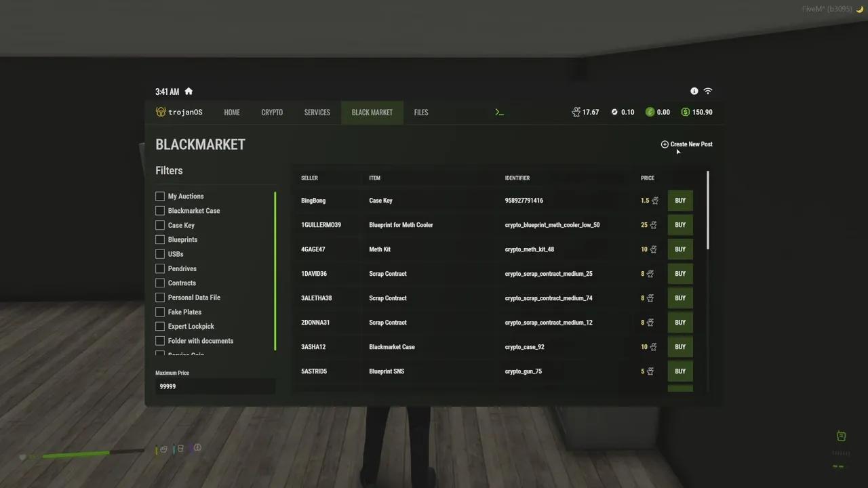
Task: Click the green 0.00 coin icon
Action: pos(650,112)
